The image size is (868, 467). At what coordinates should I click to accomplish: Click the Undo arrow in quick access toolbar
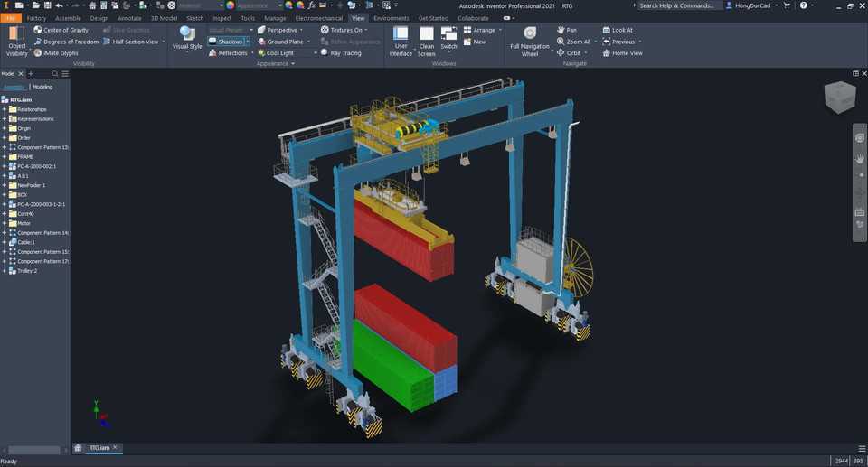[x=60, y=5]
